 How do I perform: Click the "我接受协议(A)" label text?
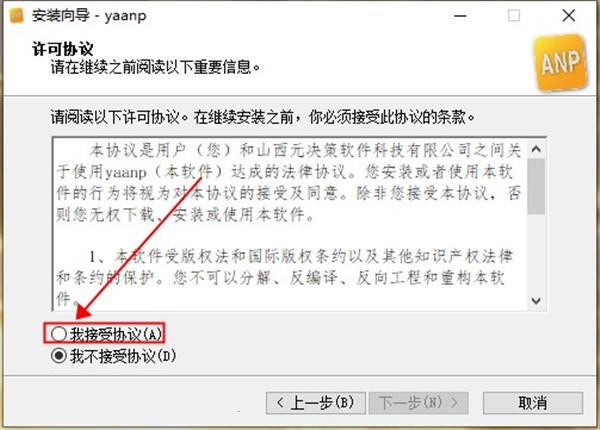116,335
